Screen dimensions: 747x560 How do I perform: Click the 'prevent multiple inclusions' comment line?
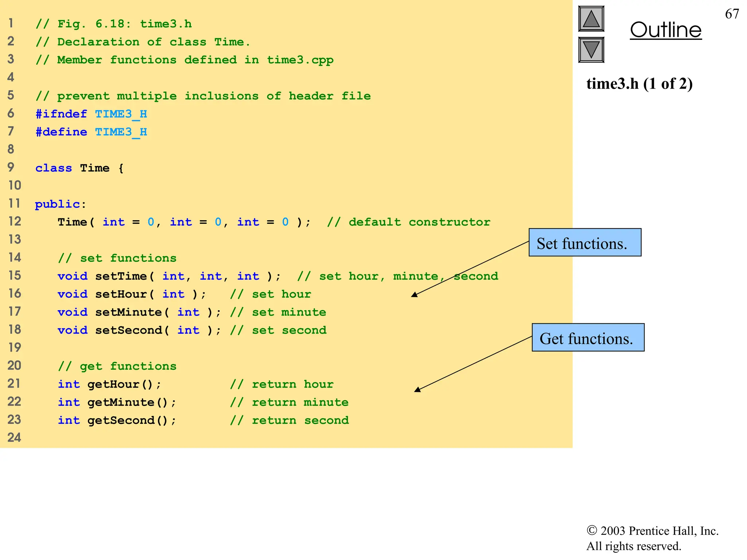click(203, 96)
